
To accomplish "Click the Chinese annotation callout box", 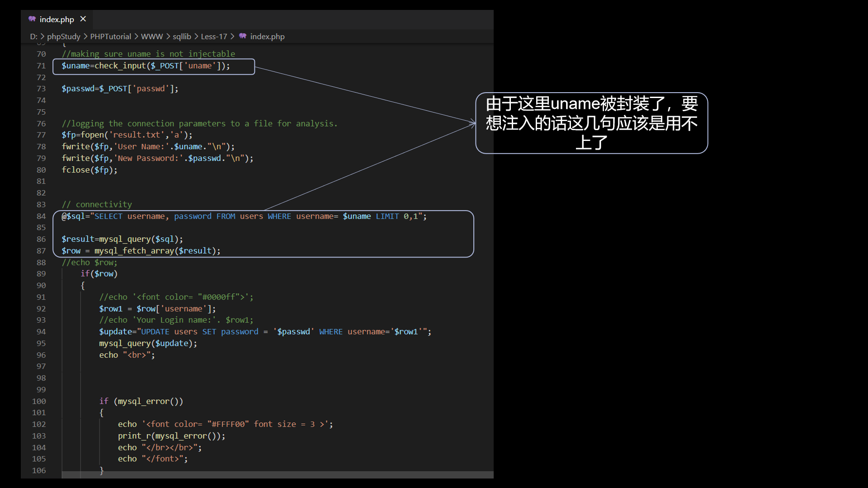I will point(591,123).
